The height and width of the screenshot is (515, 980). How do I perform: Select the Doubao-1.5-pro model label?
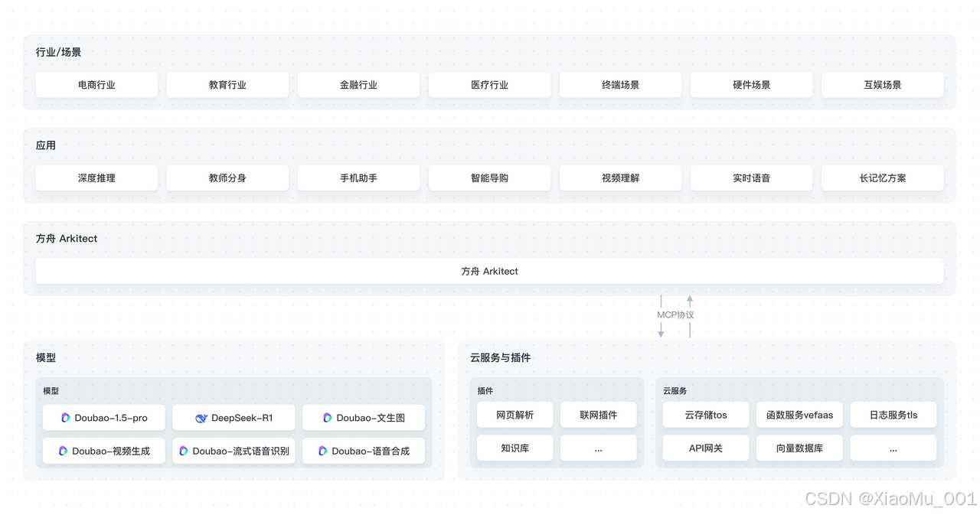(111, 418)
